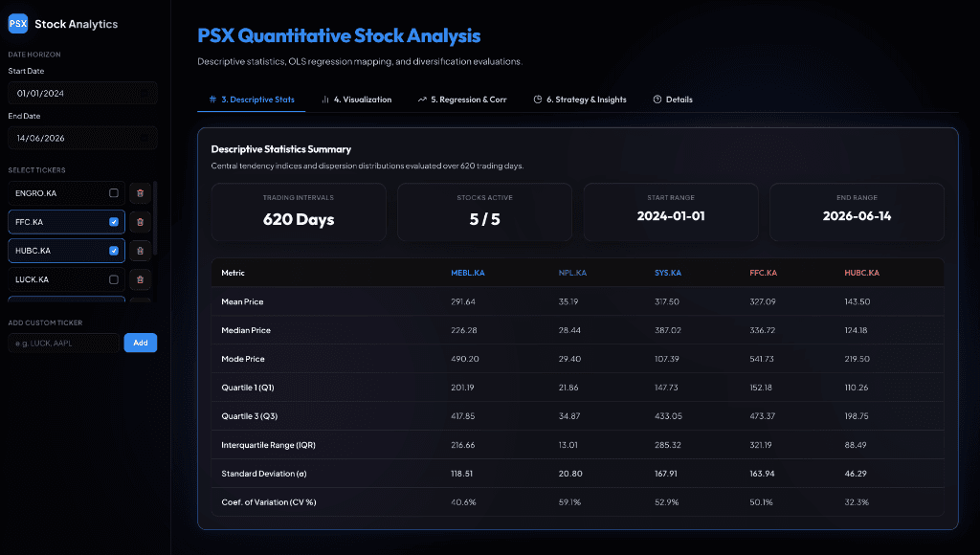Select the Median Price row label
The image size is (980, 555).
(x=246, y=331)
